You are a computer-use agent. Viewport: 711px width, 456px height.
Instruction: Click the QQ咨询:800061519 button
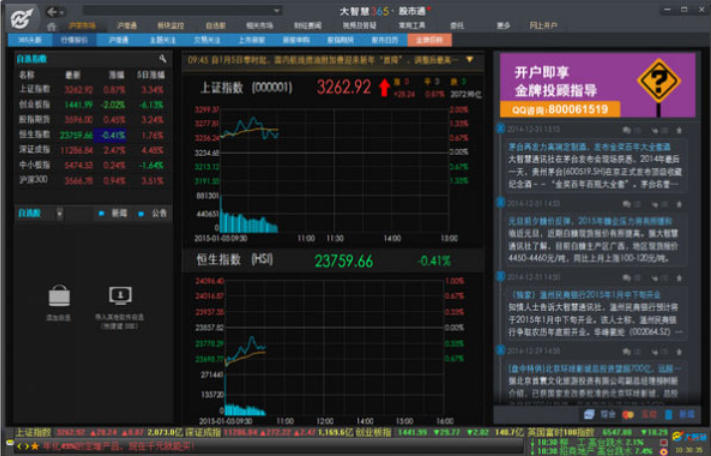click(x=560, y=109)
